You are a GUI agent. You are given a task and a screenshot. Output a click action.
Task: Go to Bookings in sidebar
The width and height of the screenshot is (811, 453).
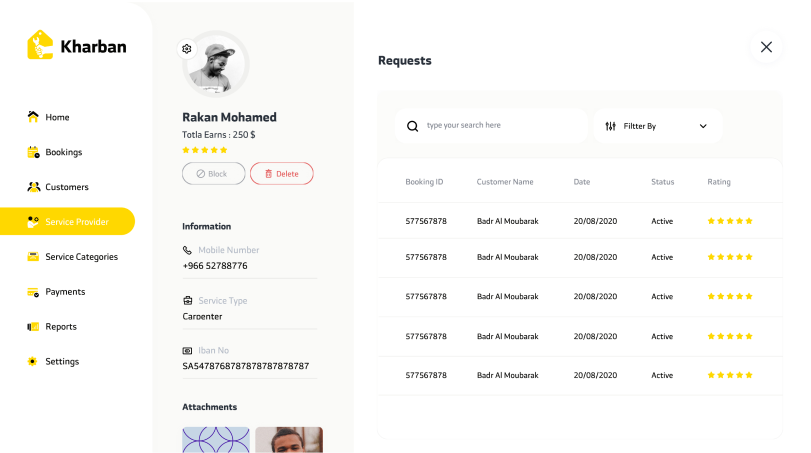click(63, 152)
